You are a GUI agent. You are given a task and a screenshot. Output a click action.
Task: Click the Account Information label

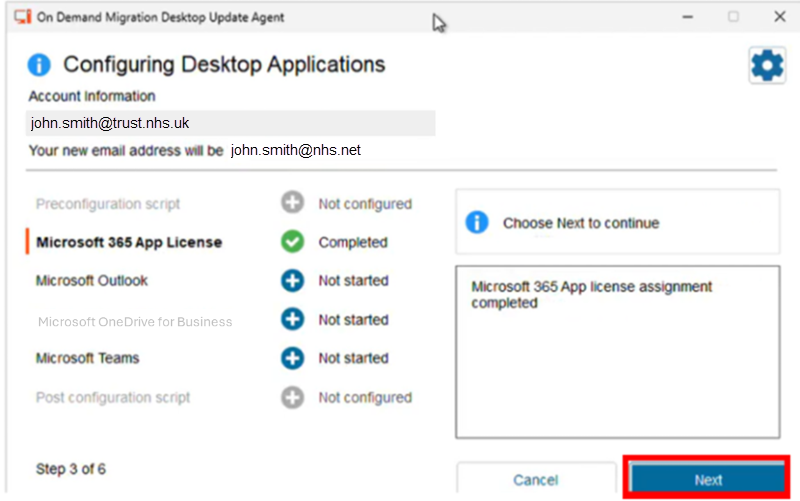pos(92,96)
